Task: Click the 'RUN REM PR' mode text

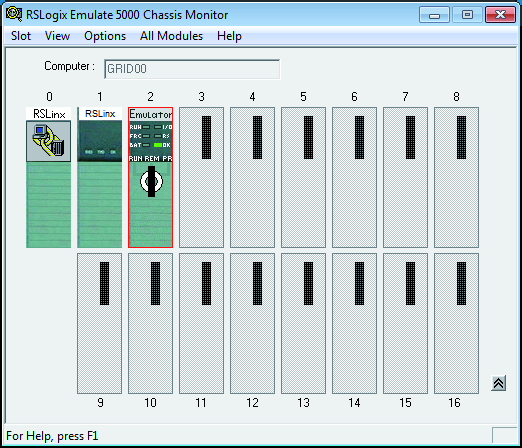Action: pyautogui.click(x=150, y=158)
